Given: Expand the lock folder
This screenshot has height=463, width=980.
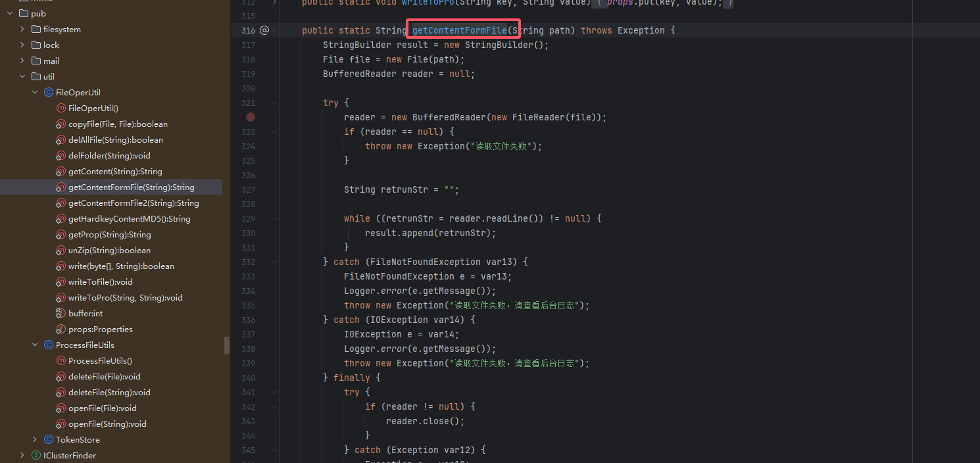Looking at the screenshot, I should point(22,45).
